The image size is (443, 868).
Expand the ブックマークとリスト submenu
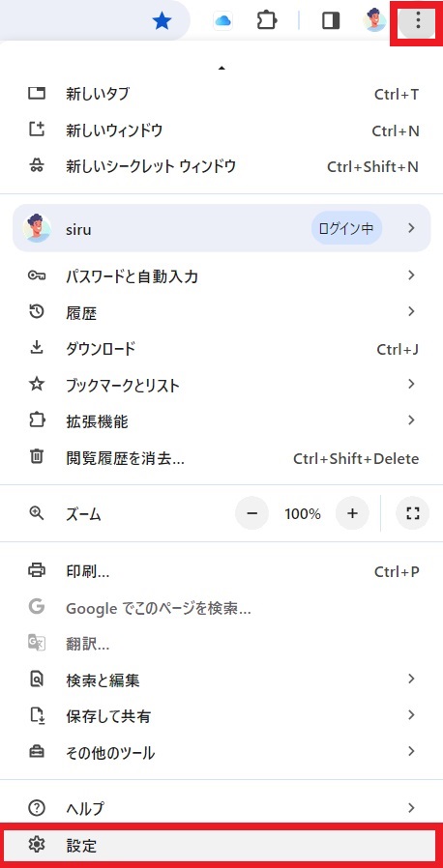221,384
